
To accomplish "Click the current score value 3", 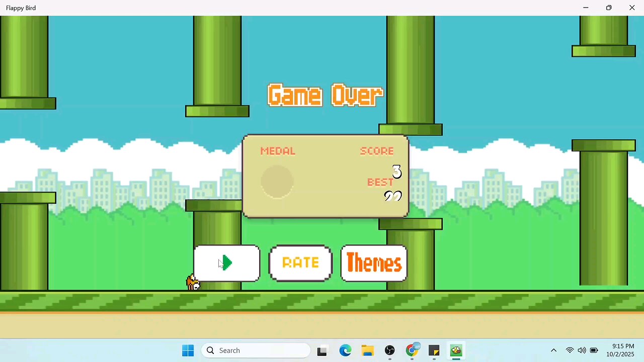I will (x=396, y=172).
